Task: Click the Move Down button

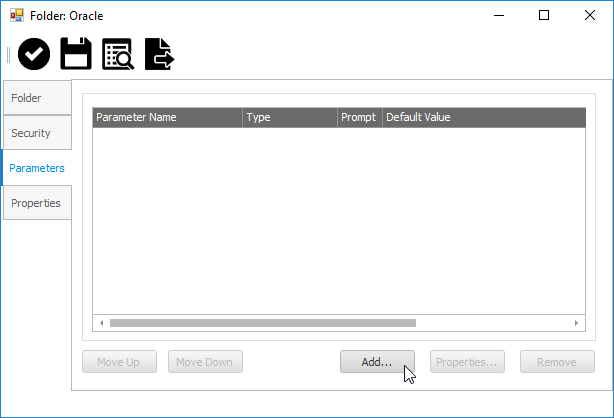Action: pyautogui.click(x=205, y=362)
